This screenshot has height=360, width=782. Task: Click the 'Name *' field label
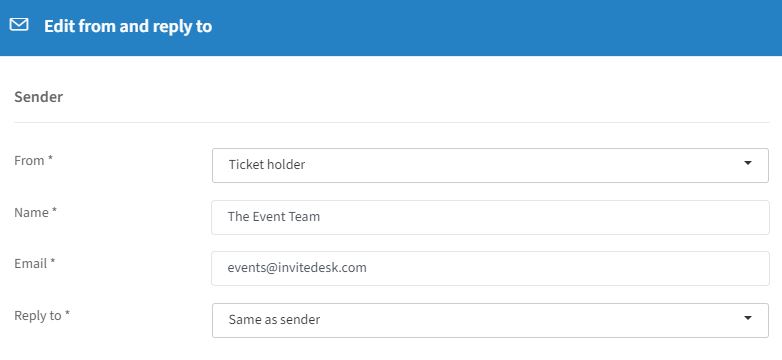coord(35,212)
